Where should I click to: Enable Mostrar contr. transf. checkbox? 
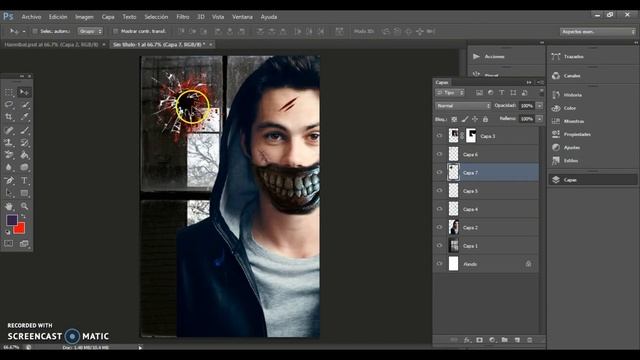[x=116, y=31]
